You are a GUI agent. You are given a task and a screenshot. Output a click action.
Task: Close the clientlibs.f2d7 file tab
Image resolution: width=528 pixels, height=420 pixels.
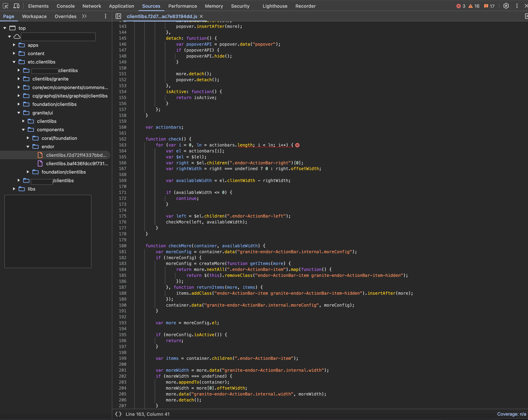pyautogui.click(x=201, y=16)
